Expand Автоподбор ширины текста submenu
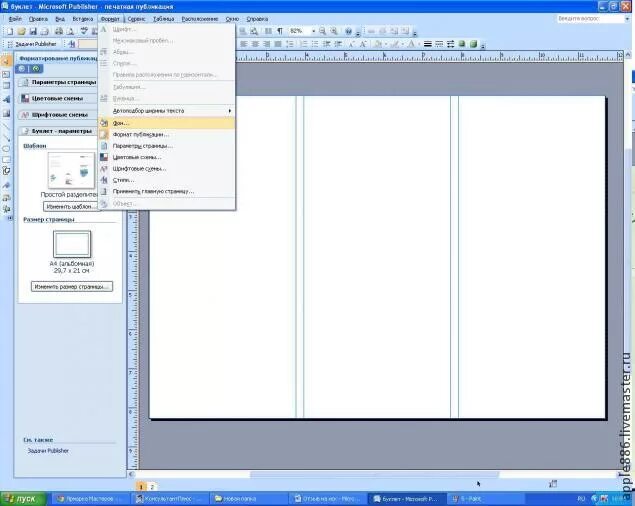 click(x=166, y=111)
